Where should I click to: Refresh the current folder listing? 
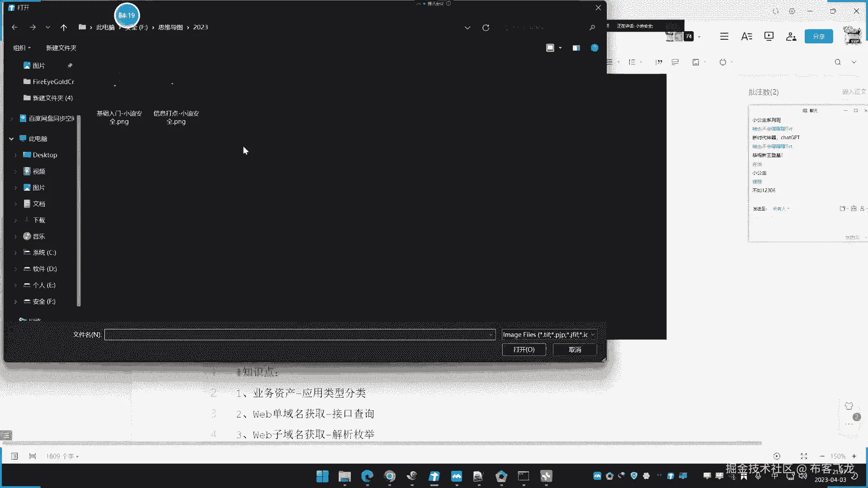click(x=486, y=28)
